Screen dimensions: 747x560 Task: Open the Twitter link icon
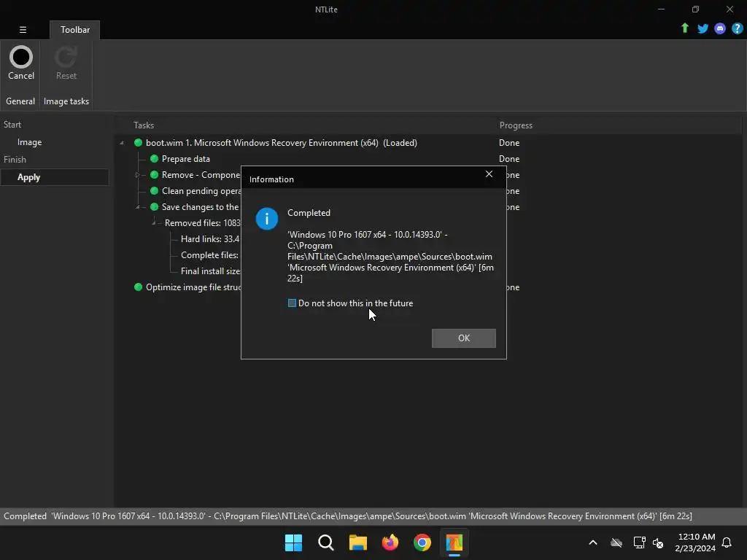point(703,28)
